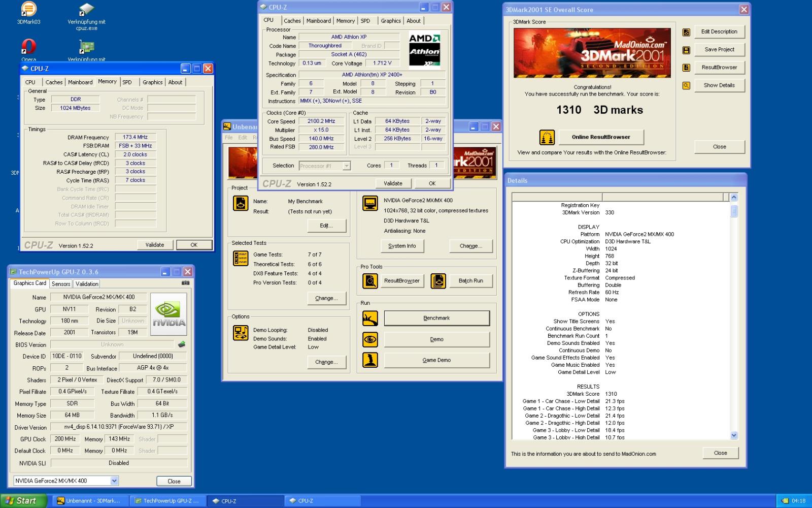Click the system clock showing 04:18
The image size is (812, 508).
pos(798,501)
